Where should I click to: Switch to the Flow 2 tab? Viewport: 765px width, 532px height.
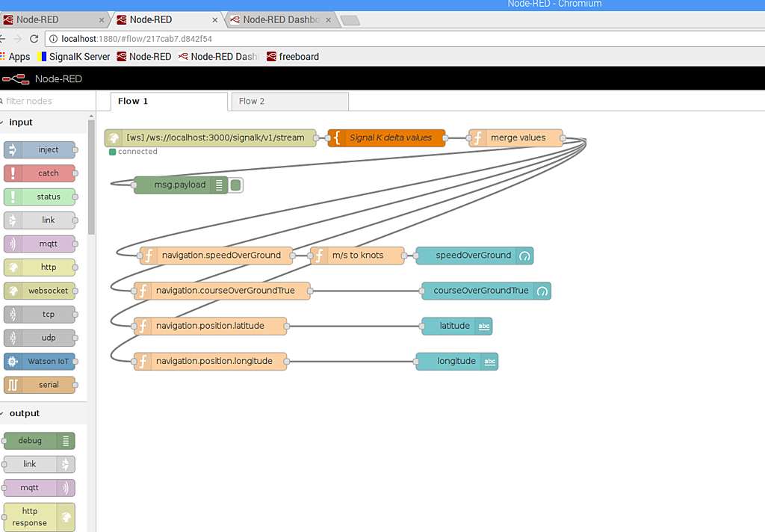[x=290, y=101]
